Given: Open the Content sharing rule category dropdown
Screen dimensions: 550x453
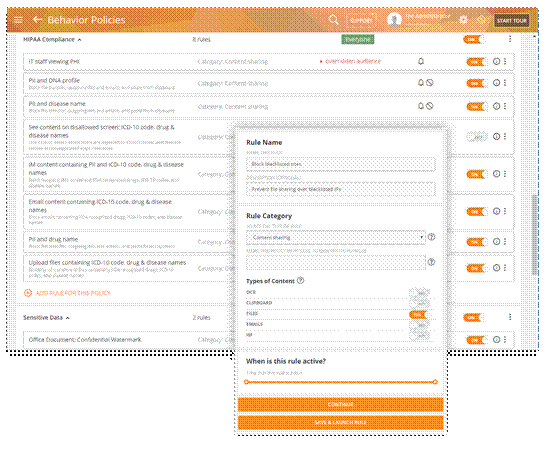Looking at the screenshot, I should click(336, 238).
